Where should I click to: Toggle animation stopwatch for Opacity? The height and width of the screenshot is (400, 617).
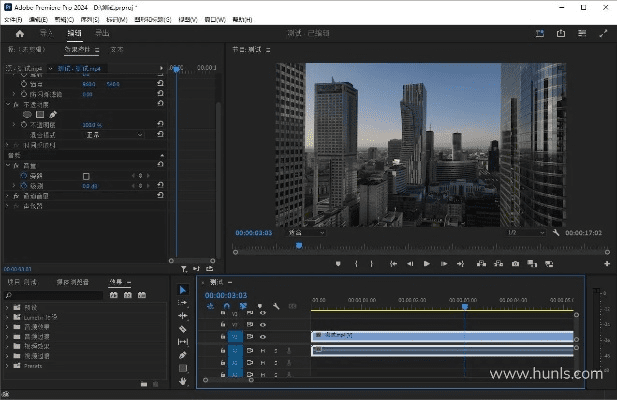[x=24, y=125]
